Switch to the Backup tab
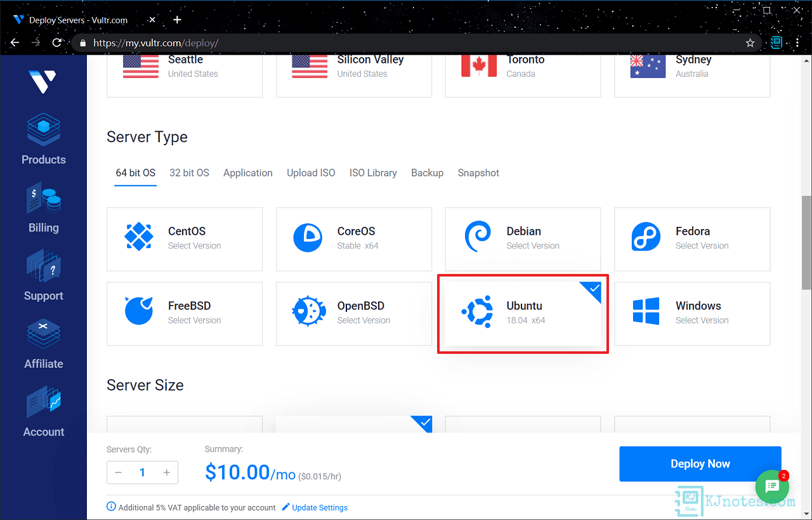812x520 pixels. pos(427,172)
